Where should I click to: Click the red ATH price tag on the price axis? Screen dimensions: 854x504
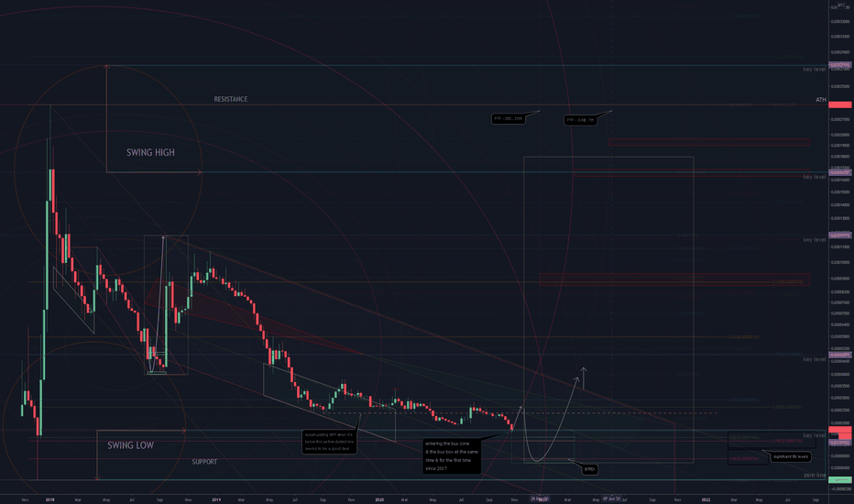point(840,104)
